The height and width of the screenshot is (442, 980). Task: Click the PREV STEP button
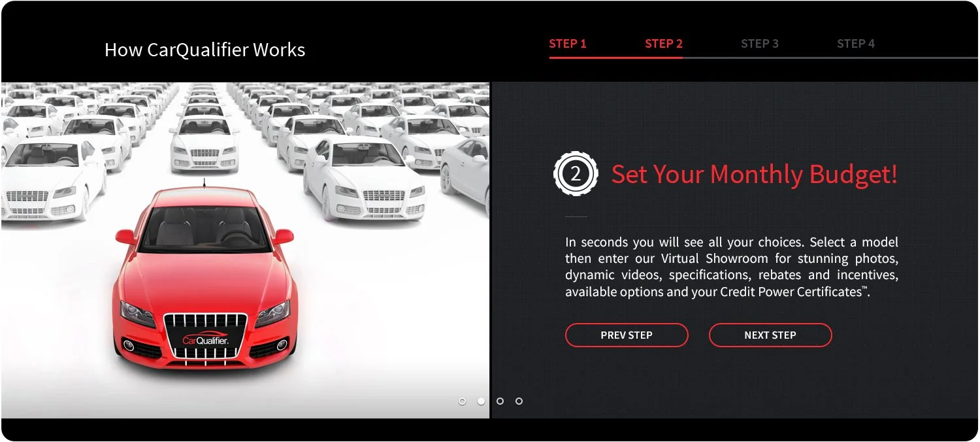(x=627, y=335)
